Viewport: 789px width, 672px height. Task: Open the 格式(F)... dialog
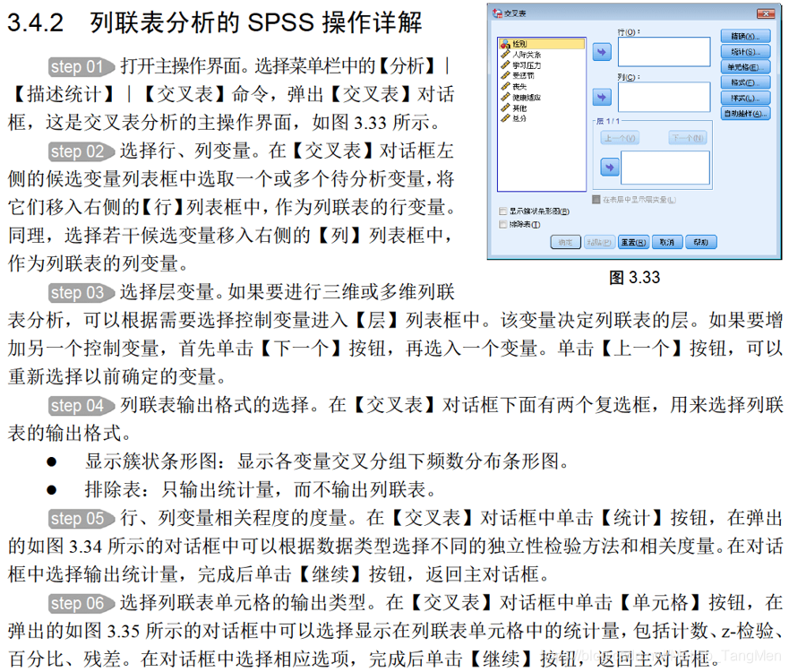point(745,82)
